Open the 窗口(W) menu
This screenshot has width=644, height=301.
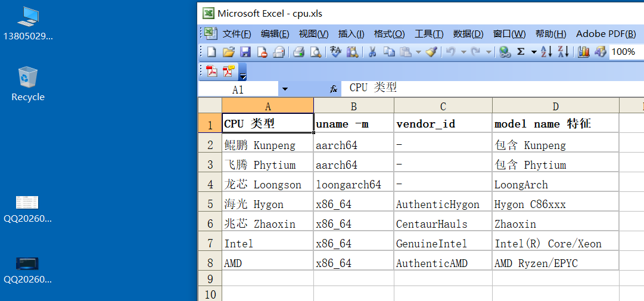click(509, 34)
